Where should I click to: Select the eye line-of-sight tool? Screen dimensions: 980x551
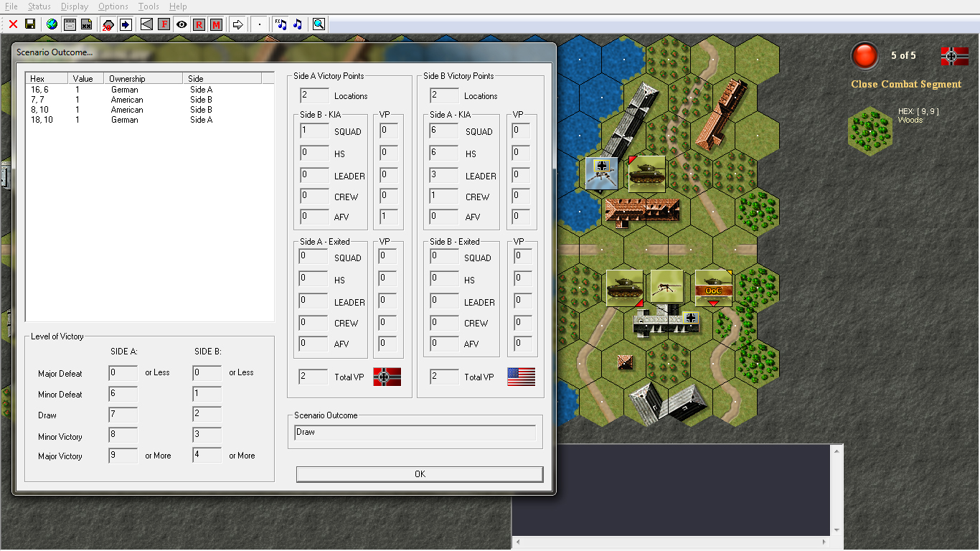click(182, 24)
